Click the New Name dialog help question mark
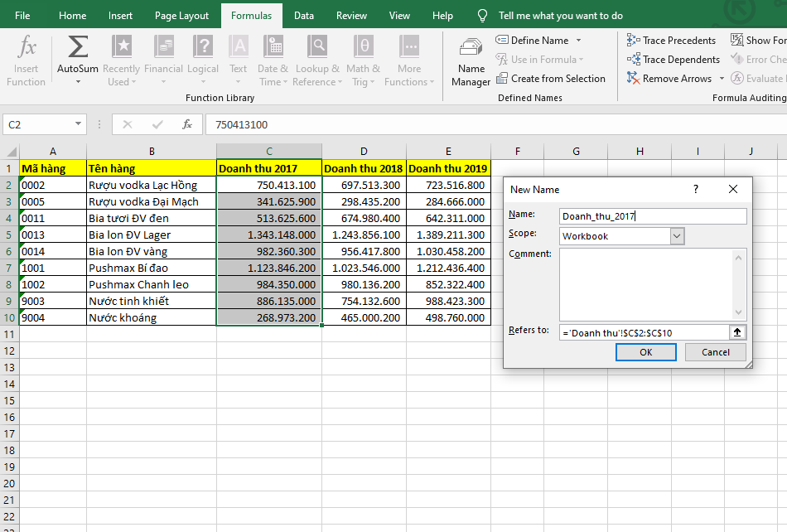787x532 pixels. click(x=696, y=189)
